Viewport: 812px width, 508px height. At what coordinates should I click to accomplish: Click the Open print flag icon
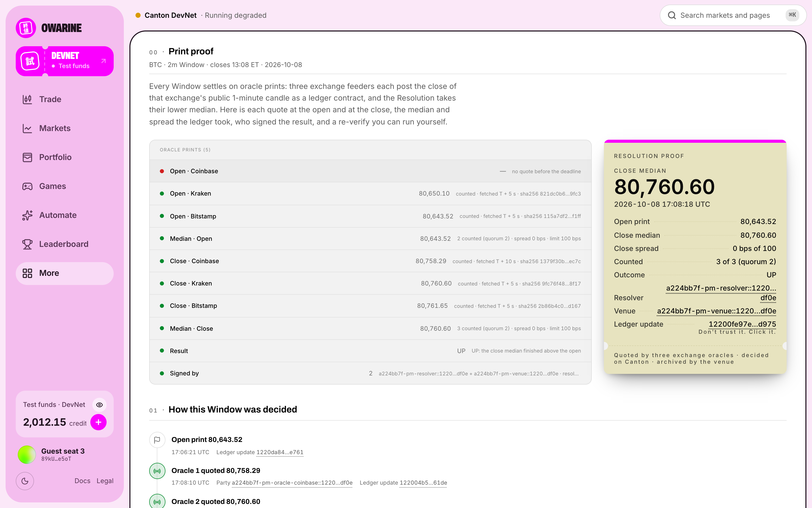[157, 440]
